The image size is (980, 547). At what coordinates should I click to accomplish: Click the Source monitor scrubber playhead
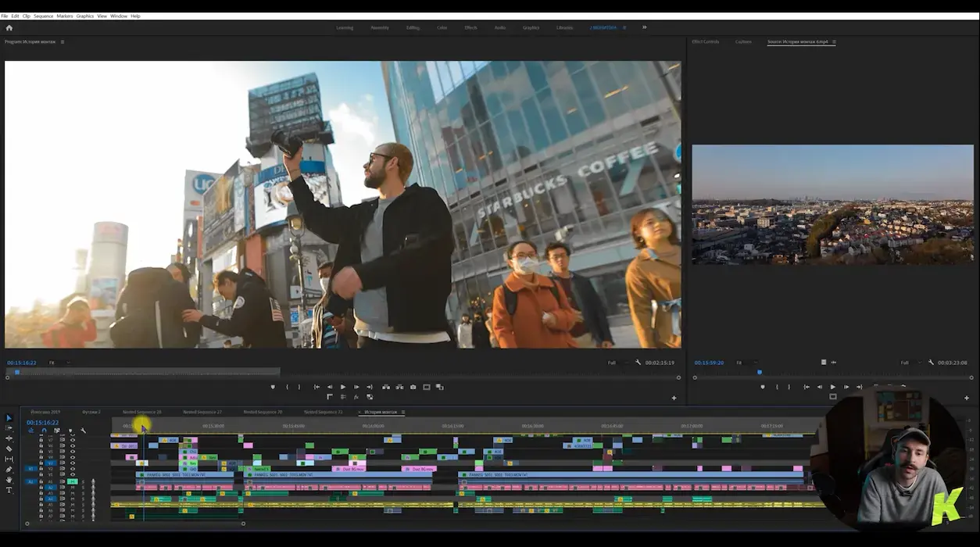click(760, 372)
